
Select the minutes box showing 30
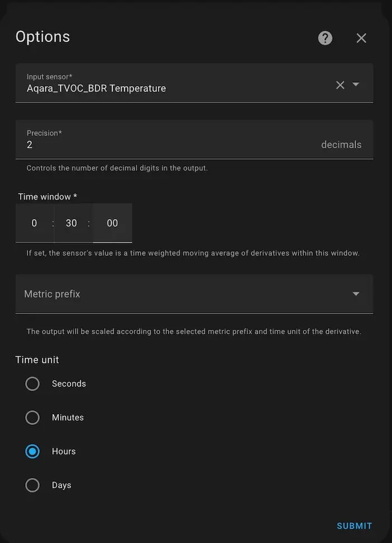(x=71, y=223)
